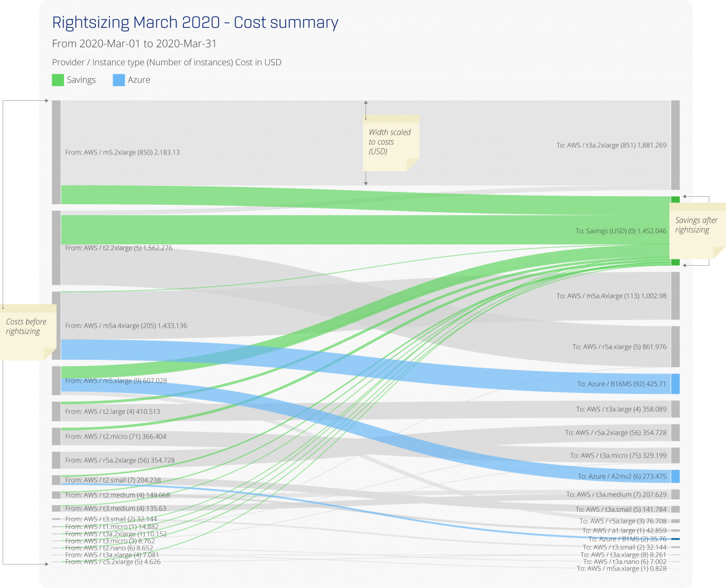The image size is (726, 588).
Task: Click the 'From: AWS / m5.2xlarge (850)' label
Action: coord(122,152)
